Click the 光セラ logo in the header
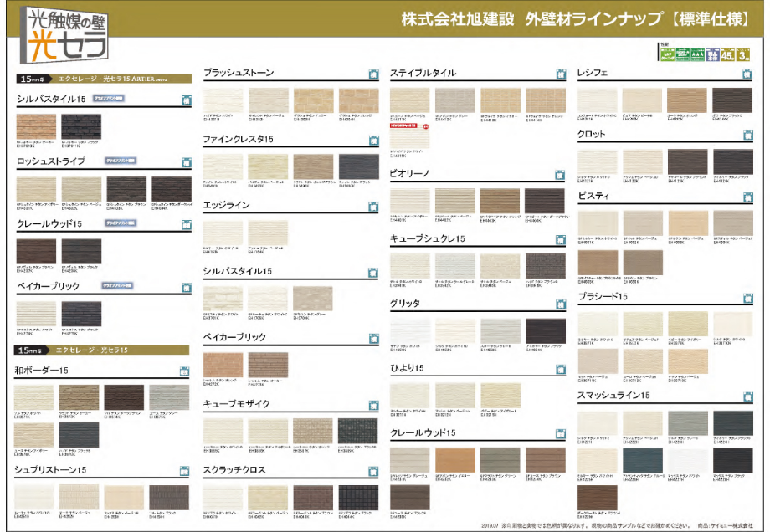 tap(59, 35)
